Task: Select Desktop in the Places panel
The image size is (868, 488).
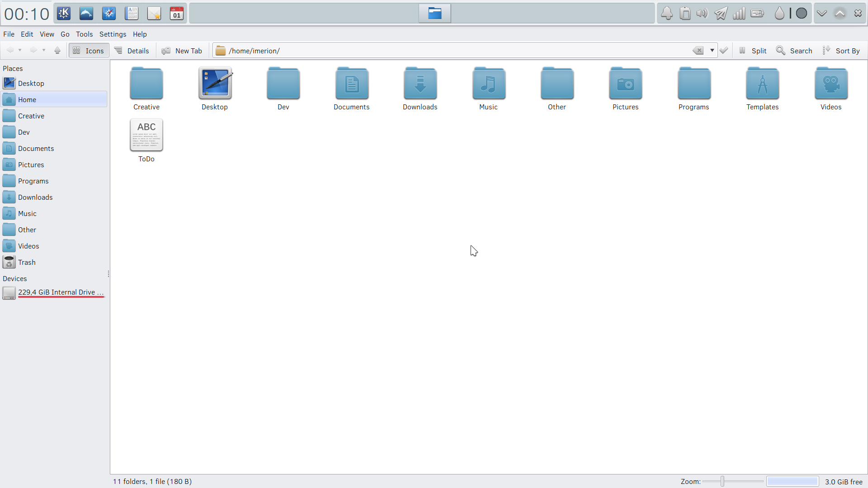Action: [54, 83]
